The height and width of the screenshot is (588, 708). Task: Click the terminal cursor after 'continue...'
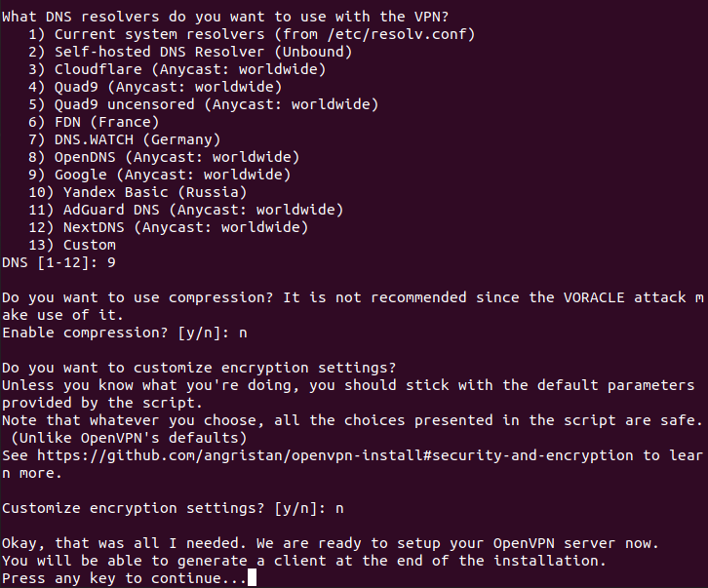pos(253,578)
